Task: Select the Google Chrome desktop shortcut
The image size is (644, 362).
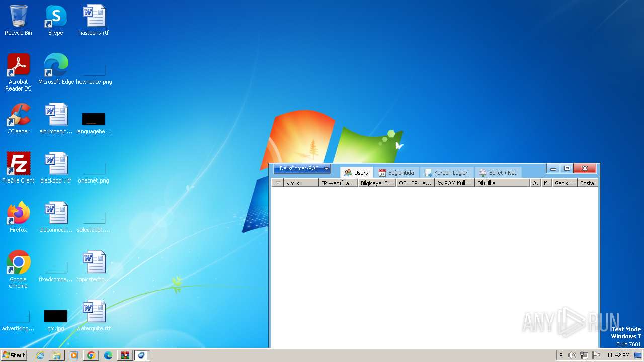Action: tap(18, 269)
